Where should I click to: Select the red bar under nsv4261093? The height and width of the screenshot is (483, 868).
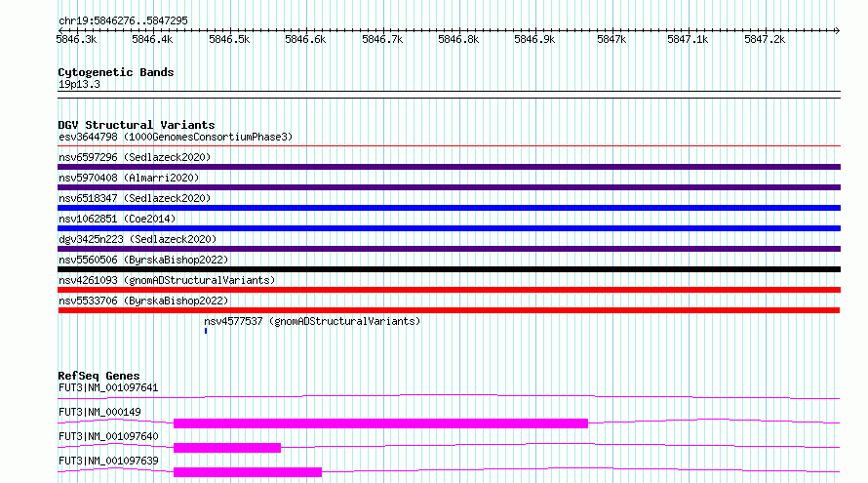pyautogui.click(x=449, y=290)
